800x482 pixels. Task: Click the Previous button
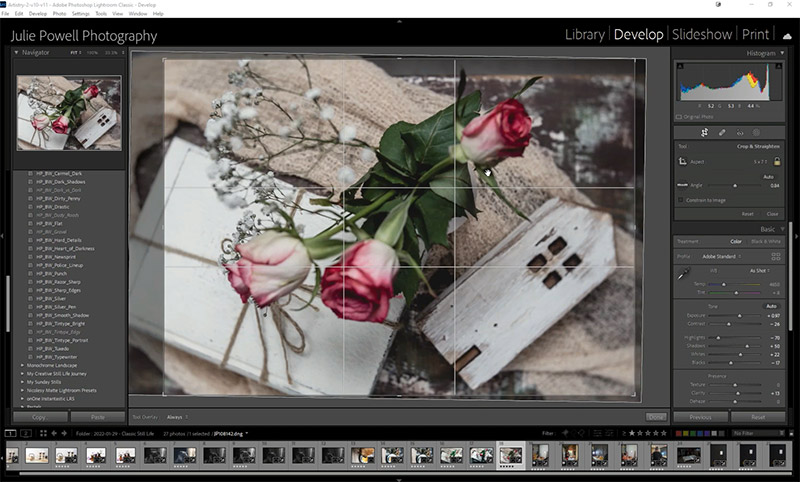pos(701,417)
